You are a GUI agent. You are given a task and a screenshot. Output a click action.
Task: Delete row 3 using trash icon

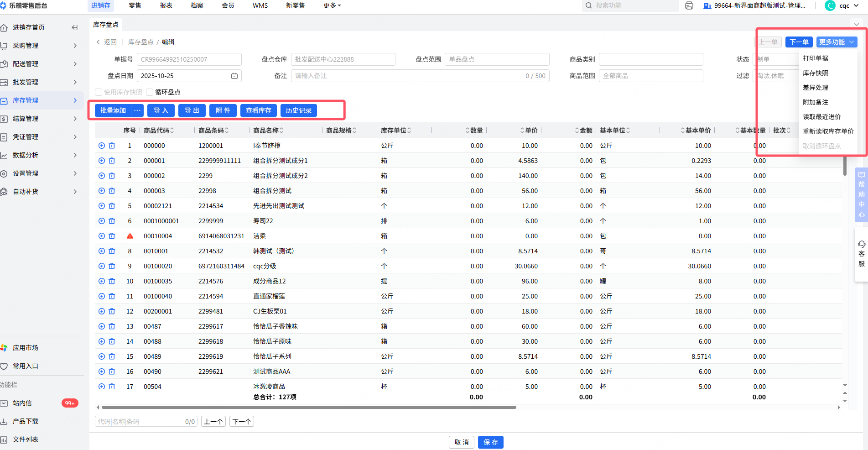(112, 176)
